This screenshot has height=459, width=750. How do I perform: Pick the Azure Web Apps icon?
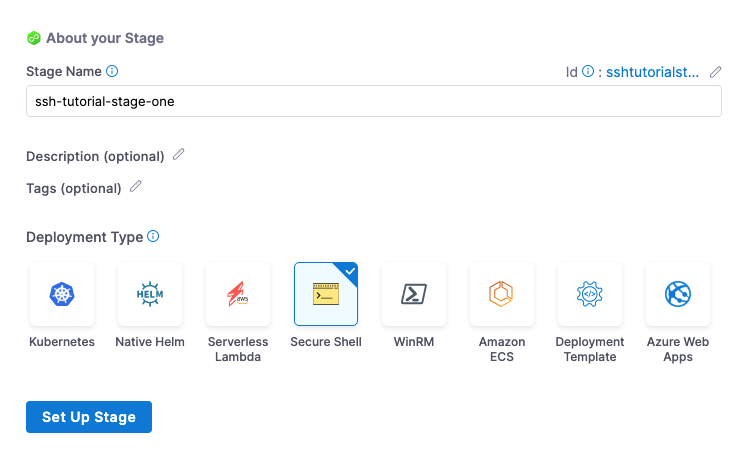coord(678,294)
